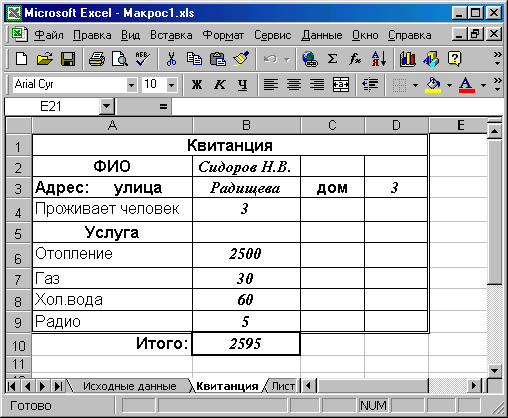This screenshot has width=508, height=418.
Task: Align text left icon
Action: tap(271, 85)
